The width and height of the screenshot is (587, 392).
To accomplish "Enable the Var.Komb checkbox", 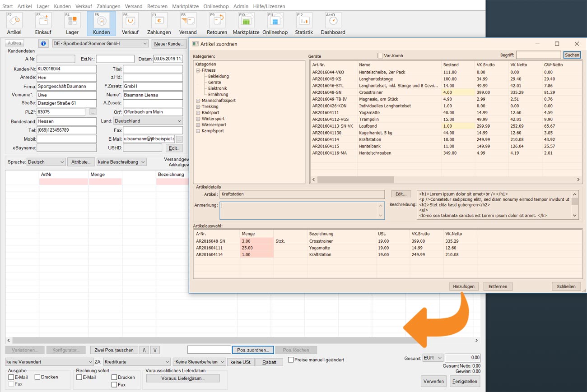I will pyautogui.click(x=380, y=55).
